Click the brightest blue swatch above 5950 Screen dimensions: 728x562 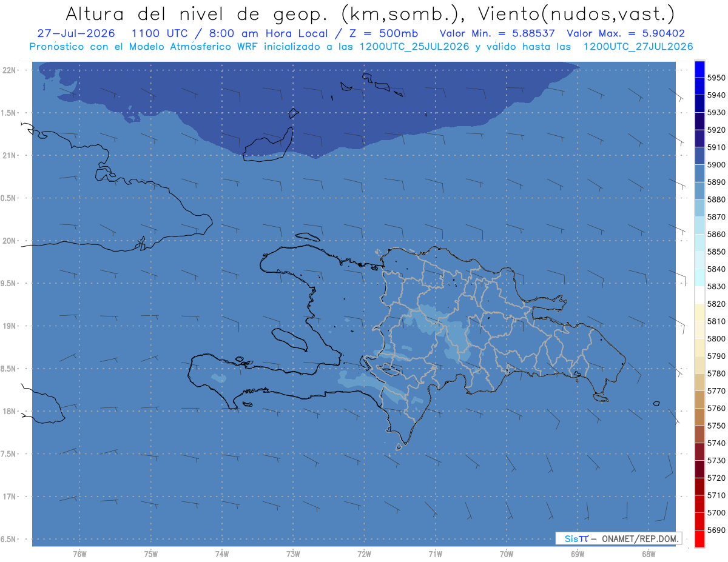point(699,69)
